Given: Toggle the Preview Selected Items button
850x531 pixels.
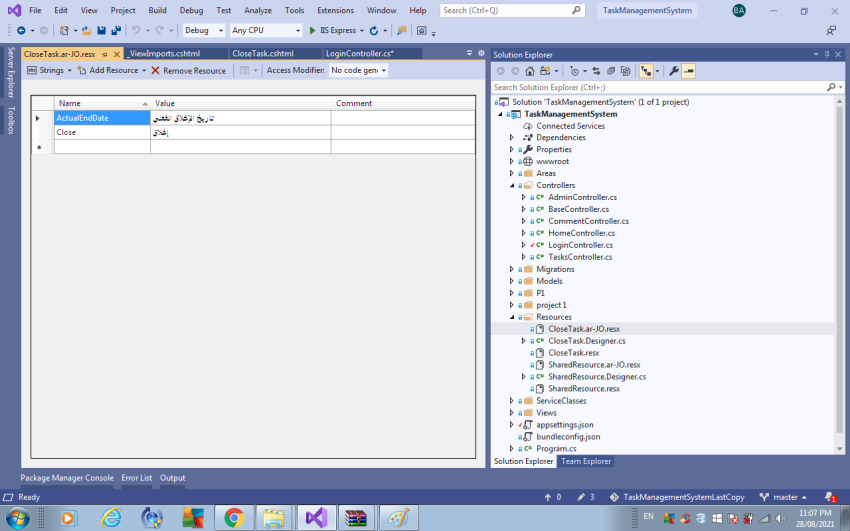Looking at the screenshot, I should click(x=688, y=71).
